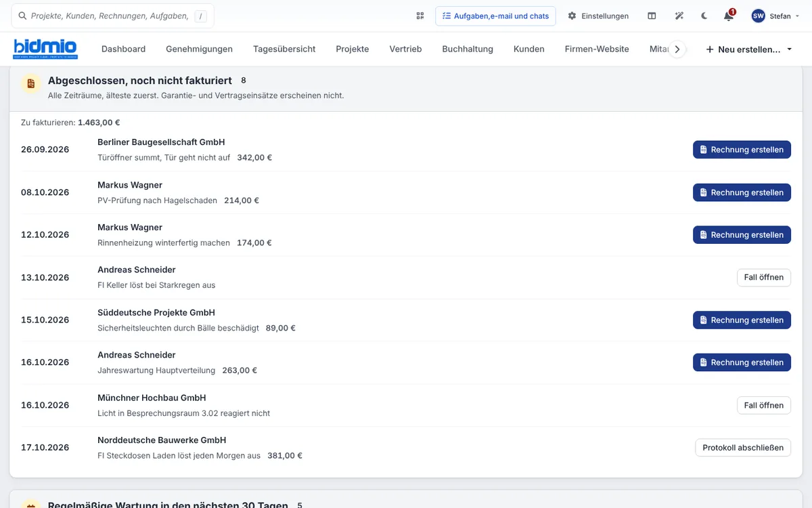The width and height of the screenshot is (812, 508).
Task: Select the customer name 'Berliner Baugesellschaft GmbH'
Action: coord(161,142)
